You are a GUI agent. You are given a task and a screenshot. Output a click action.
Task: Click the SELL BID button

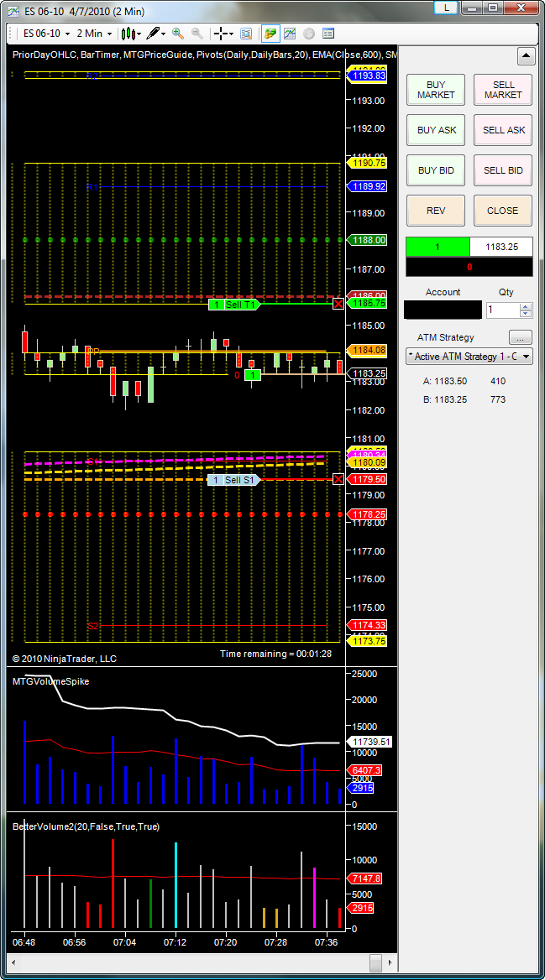click(503, 170)
